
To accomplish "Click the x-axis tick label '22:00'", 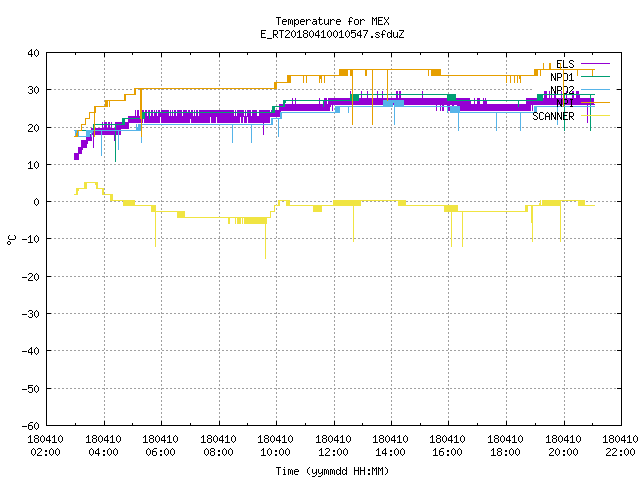I will 620,452.
